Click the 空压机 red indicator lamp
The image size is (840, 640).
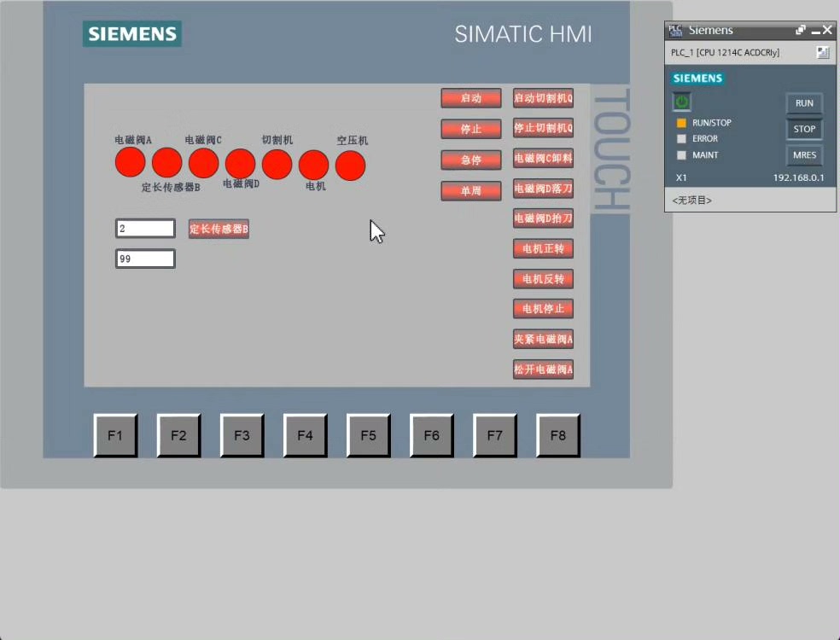[350, 166]
